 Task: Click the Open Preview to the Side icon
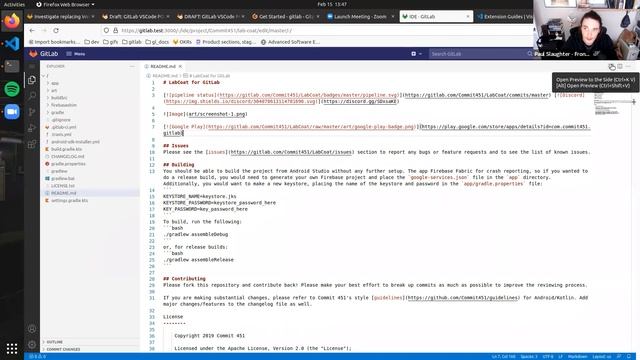pyautogui.click(x=611, y=66)
